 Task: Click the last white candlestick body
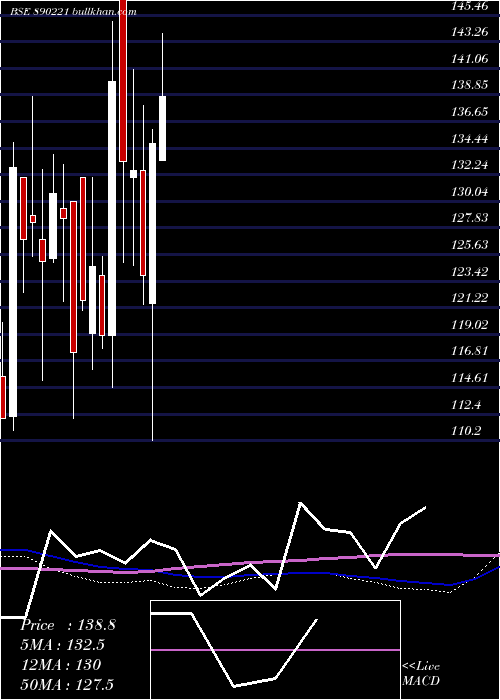tap(162, 128)
